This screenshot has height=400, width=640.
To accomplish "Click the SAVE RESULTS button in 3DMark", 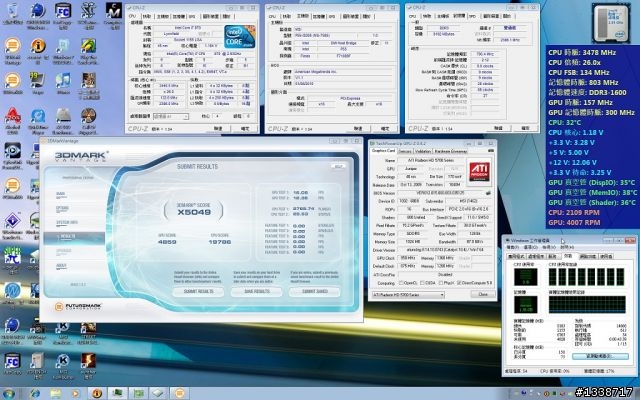I will (257, 291).
